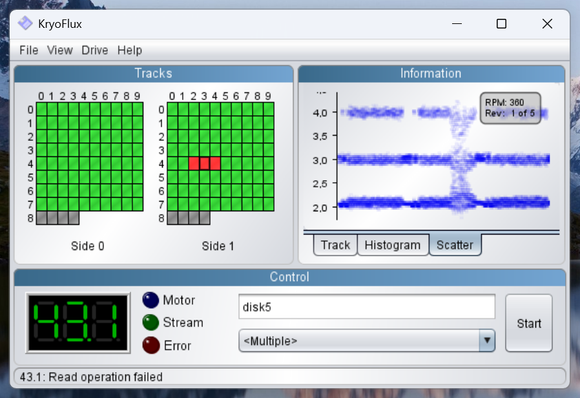Screen dimensions: 580x398
Task: Click the first grey cell in Side 1 row 8
Action: pos(172,218)
